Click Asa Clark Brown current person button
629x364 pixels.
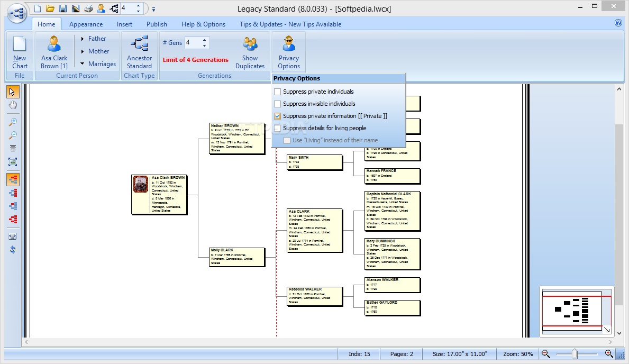[x=54, y=52]
